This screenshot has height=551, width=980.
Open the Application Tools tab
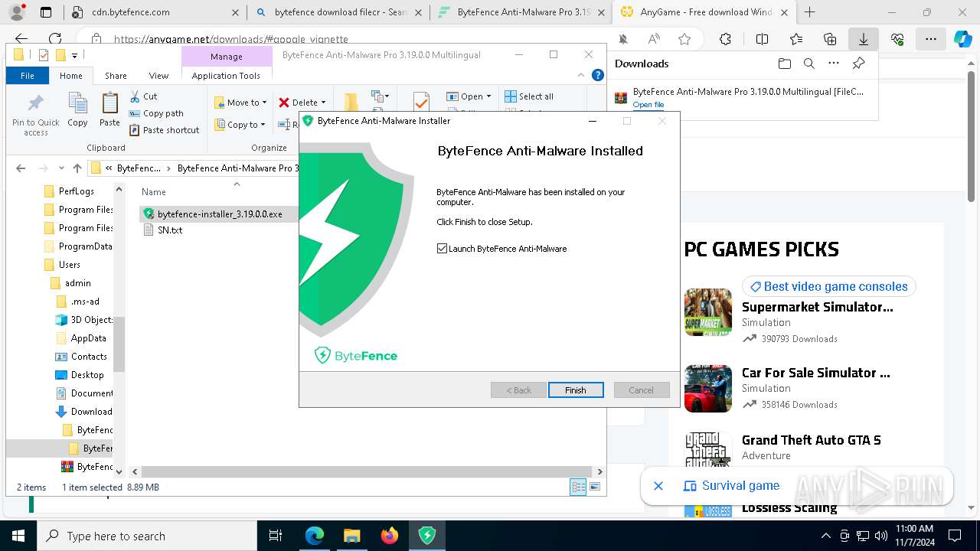226,76
